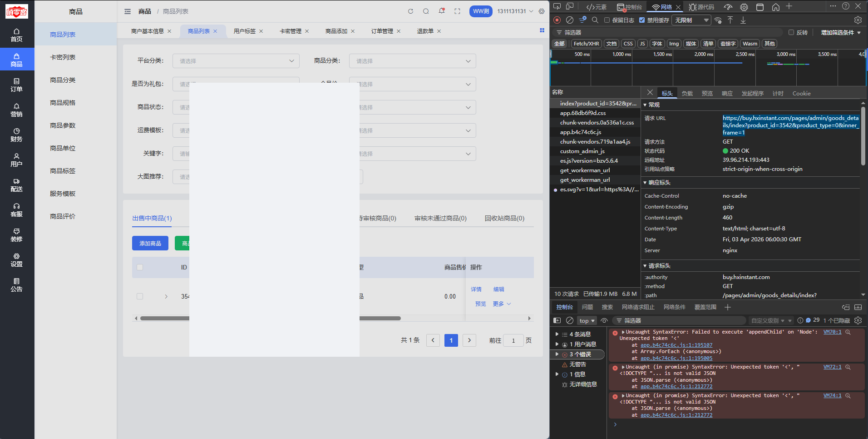Expand the 更多 actions dropdown in the product row
This screenshot has height=439, width=868.
point(502,304)
